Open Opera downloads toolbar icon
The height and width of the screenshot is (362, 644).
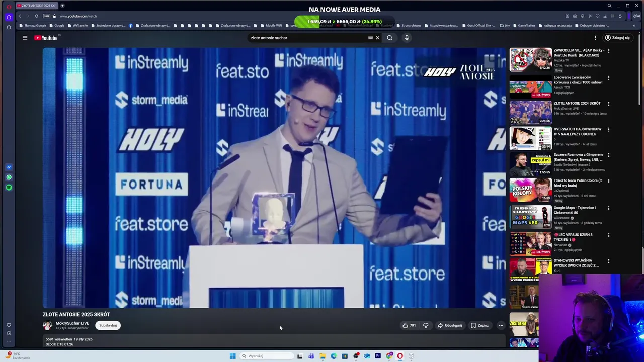click(x=605, y=16)
